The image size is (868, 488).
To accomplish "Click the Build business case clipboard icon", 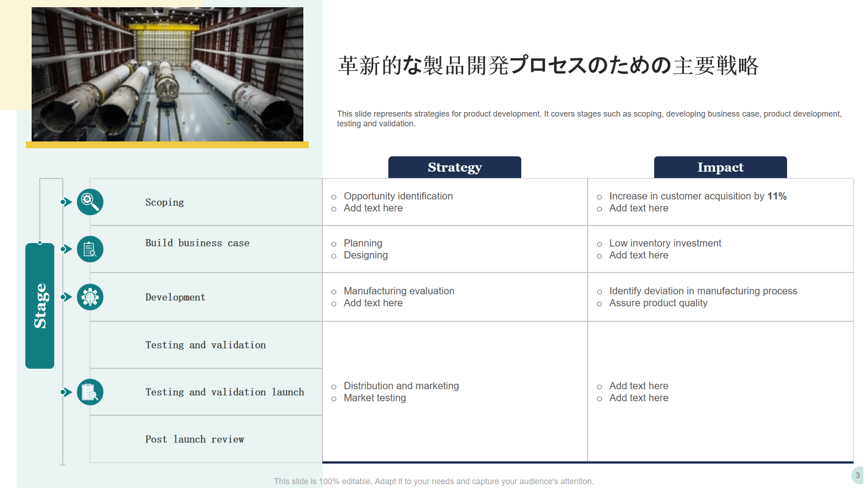I will coord(90,249).
